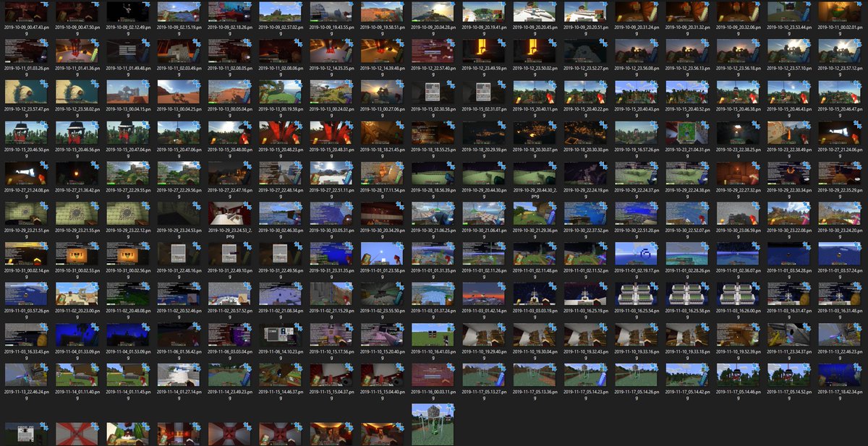Open thumbnail 2019-10-29_20.44.30_2.png

[534, 173]
